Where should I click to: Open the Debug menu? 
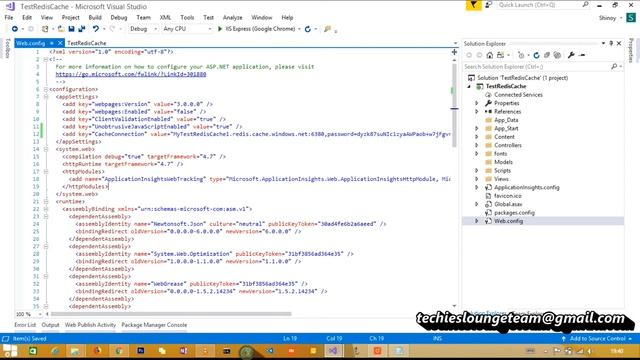(119, 18)
